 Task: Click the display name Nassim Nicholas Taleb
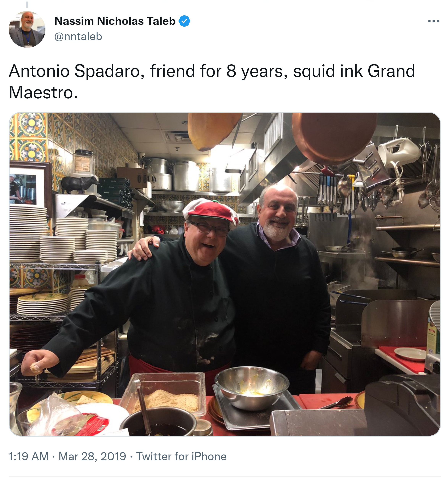[x=115, y=21]
